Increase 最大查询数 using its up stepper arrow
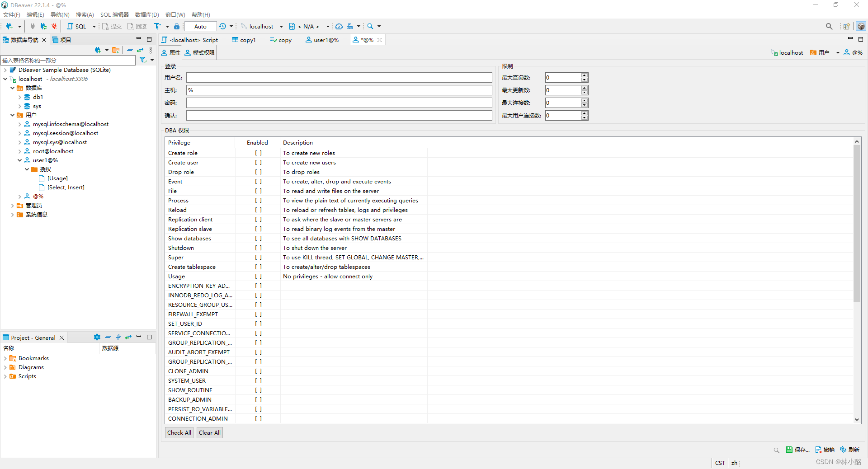Image resolution: width=868 pixels, height=469 pixels. (584, 75)
